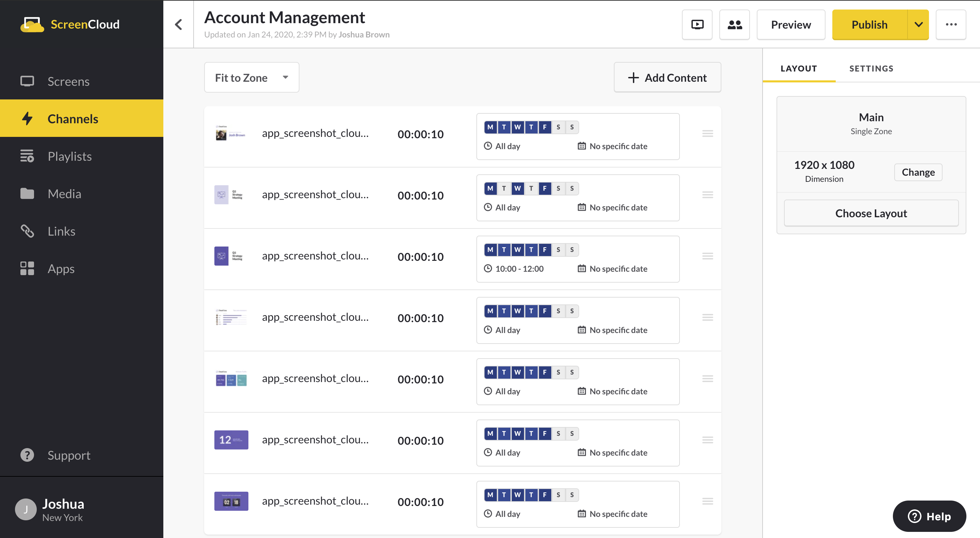Toggle Sunday on the third content item

(x=572, y=250)
